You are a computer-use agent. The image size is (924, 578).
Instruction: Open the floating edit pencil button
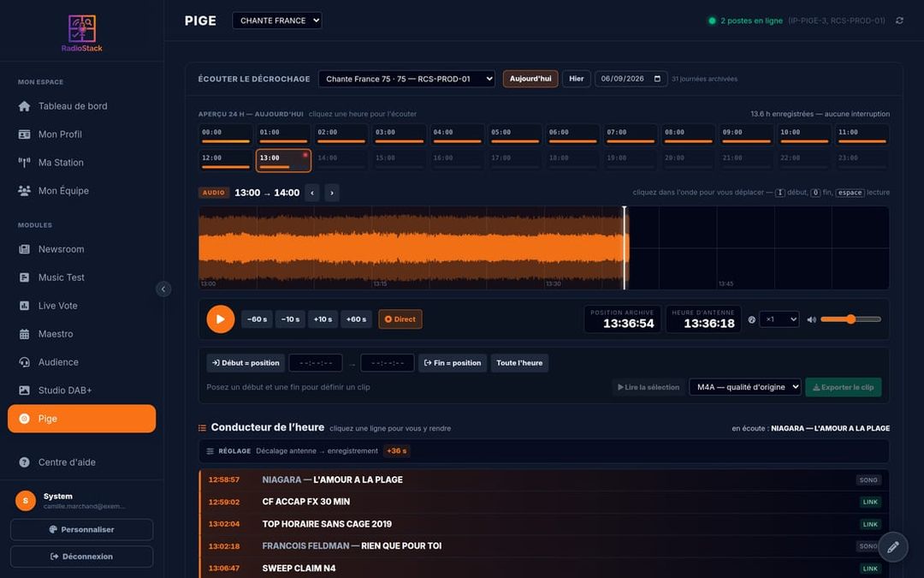click(892, 546)
